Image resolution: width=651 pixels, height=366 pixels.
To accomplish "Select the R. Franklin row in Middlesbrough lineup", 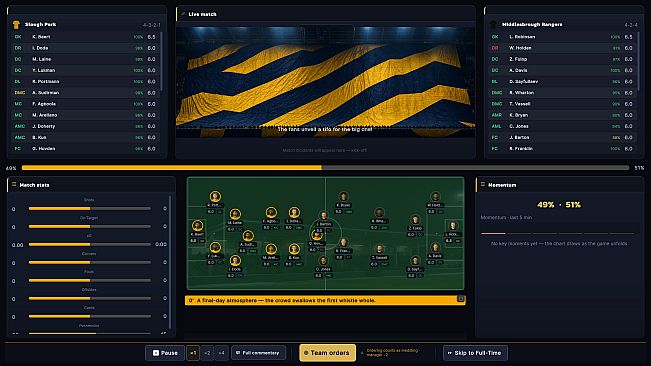I will 562,149.
